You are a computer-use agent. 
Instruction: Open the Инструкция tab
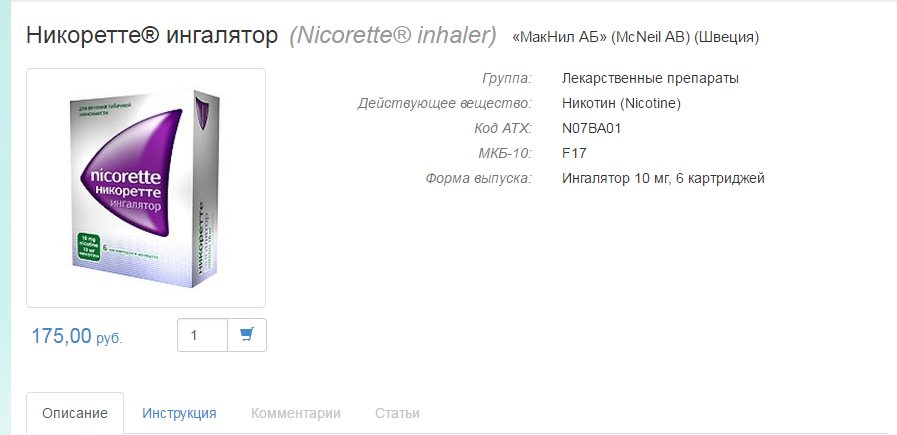[179, 413]
